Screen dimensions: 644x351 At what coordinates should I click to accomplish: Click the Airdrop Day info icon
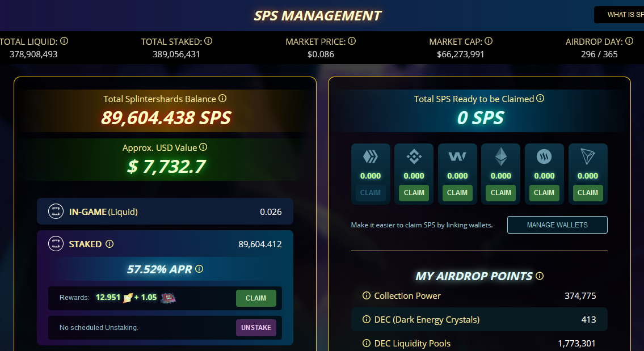pyautogui.click(x=629, y=41)
